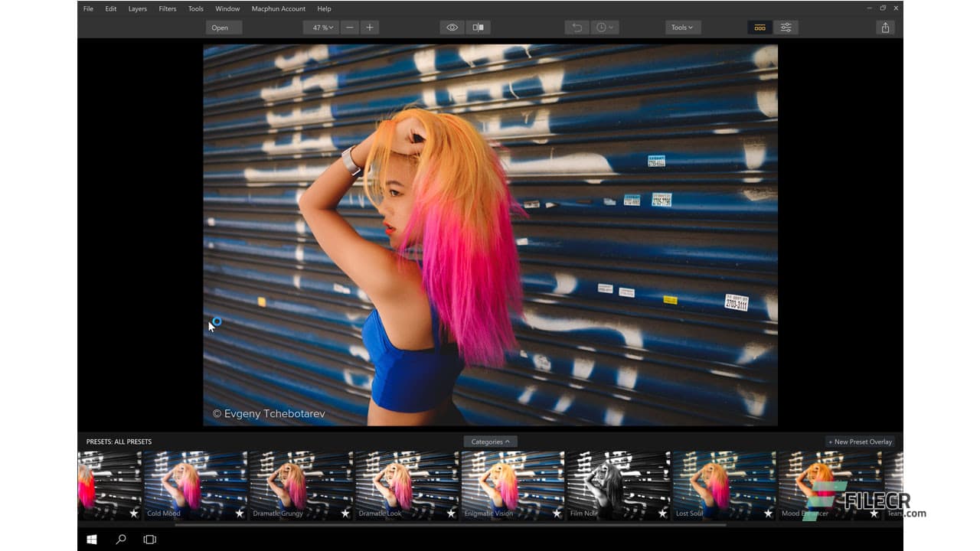This screenshot has width=980, height=551.
Task: Switch to the adjustments sliders panel icon
Action: click(x=786, y=27)
